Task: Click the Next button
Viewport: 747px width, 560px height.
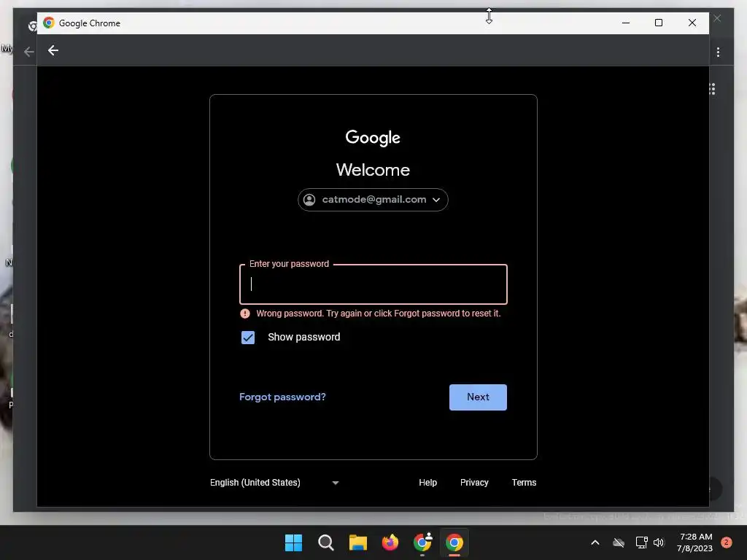Action: tap(478, 397)
